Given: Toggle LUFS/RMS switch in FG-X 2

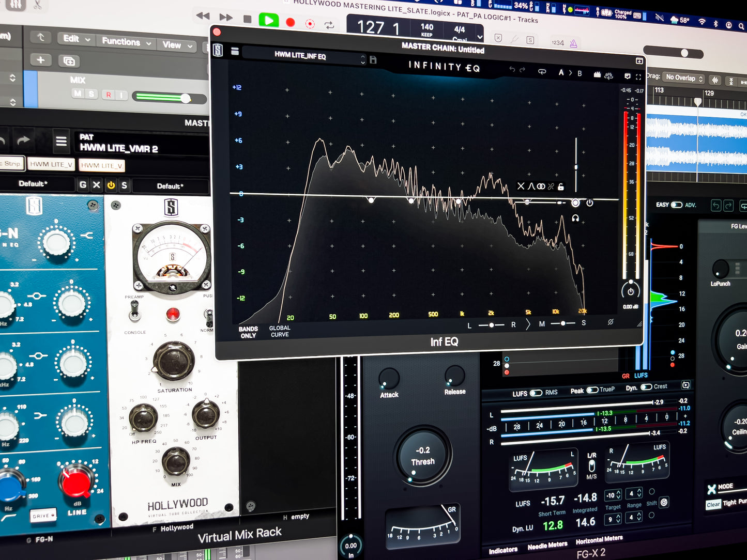Looking at the screenshot, I should click(x=535, y=393).
